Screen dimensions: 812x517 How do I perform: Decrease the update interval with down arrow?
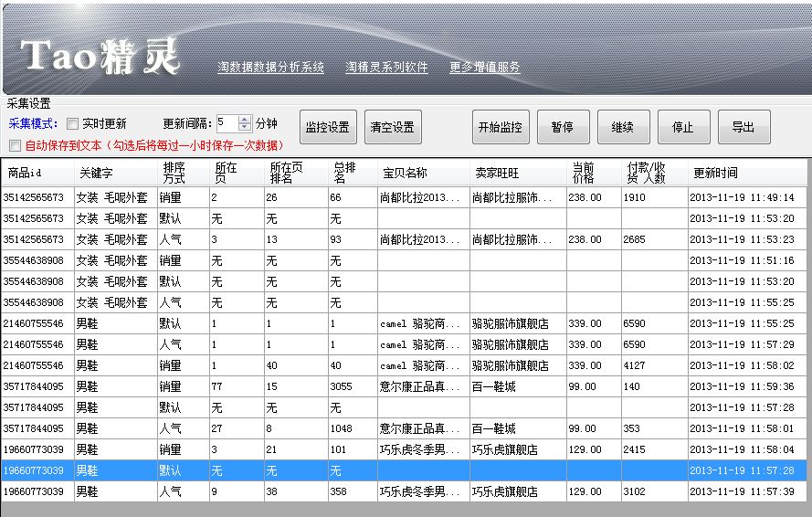pyautogui.click(x=244, y=127)
